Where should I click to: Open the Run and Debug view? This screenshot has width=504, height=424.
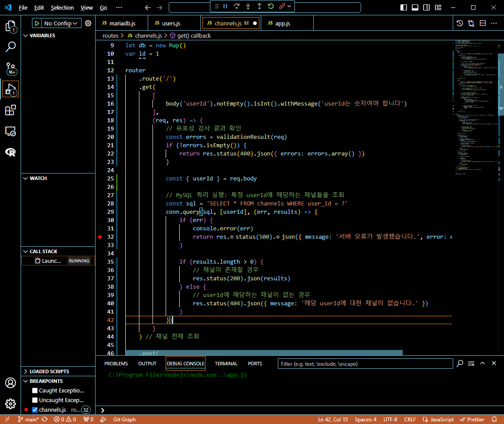coord(11,89)
